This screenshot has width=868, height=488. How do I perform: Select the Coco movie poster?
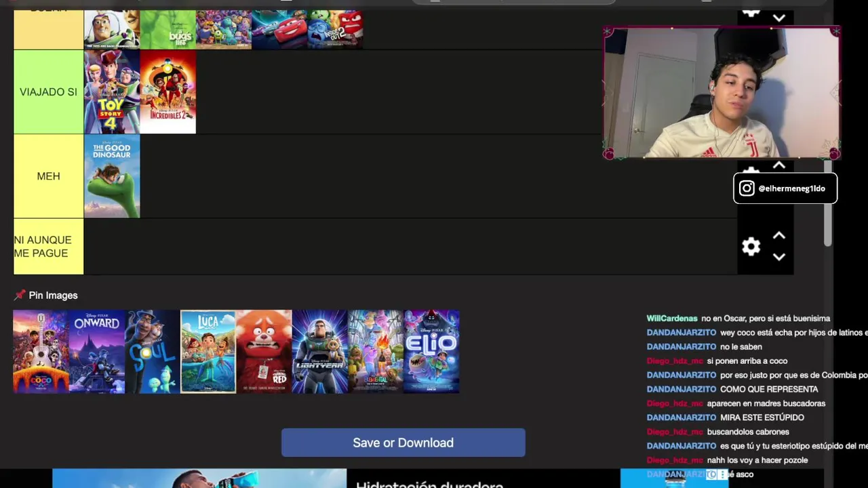coord(41,352)
